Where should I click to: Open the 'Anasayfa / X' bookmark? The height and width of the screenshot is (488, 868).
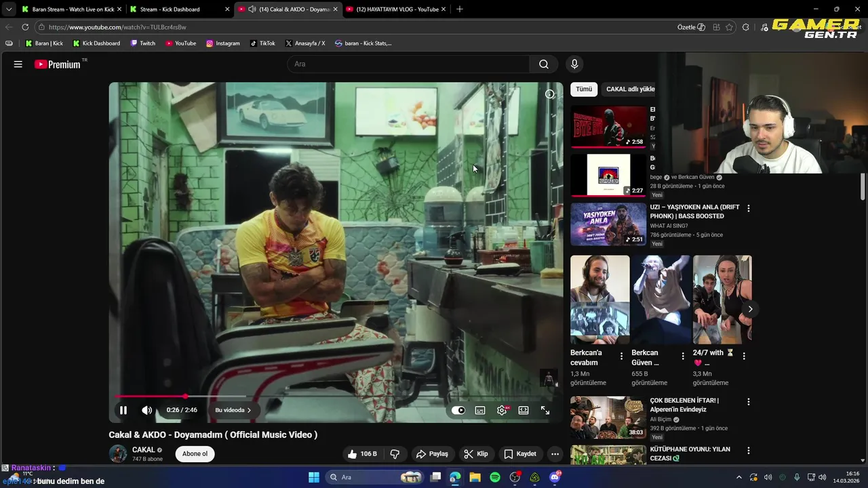(305, 43)
